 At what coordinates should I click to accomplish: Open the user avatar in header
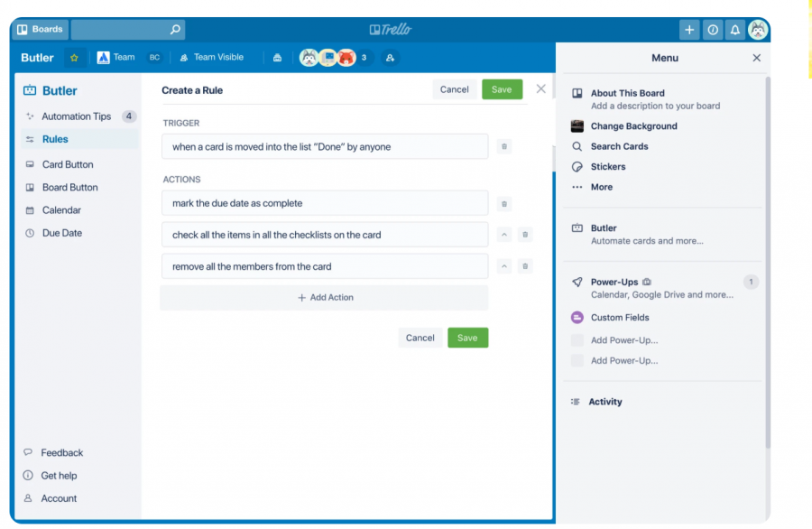758,30
